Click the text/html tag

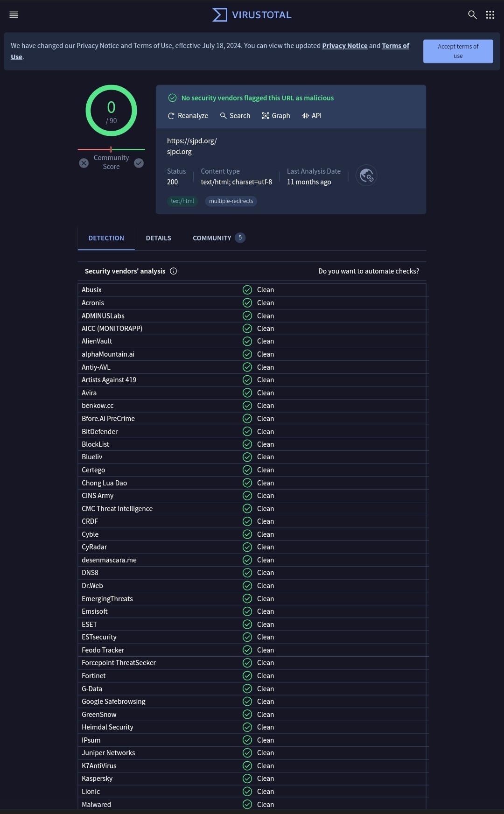point(182,201)
